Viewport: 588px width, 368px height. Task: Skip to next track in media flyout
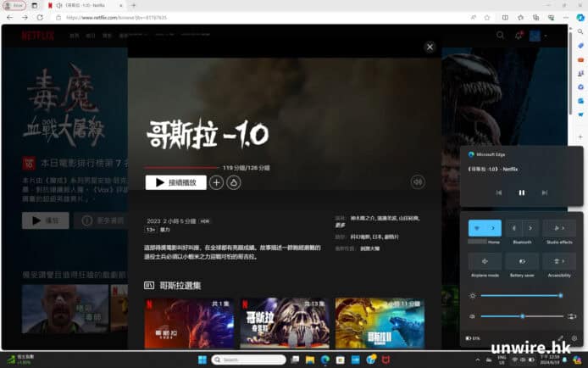coord(545,192)
